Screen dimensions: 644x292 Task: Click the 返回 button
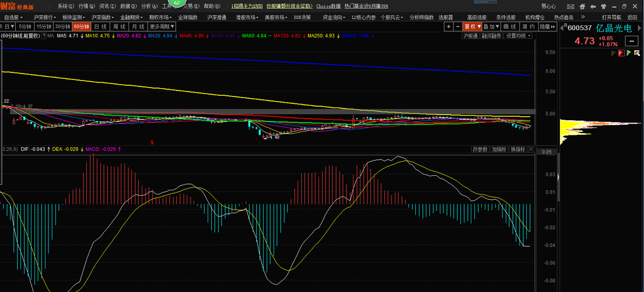pyautogui.click(x=632, y=18)
